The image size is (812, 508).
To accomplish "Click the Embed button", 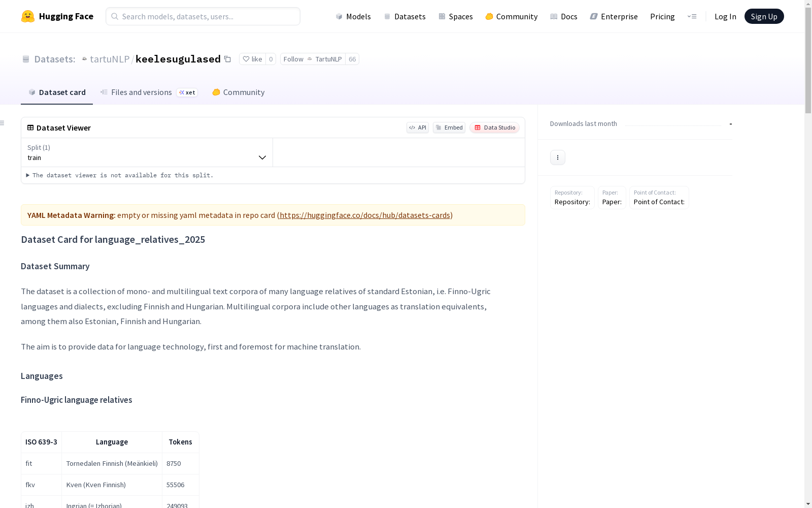I will point(449,128).
